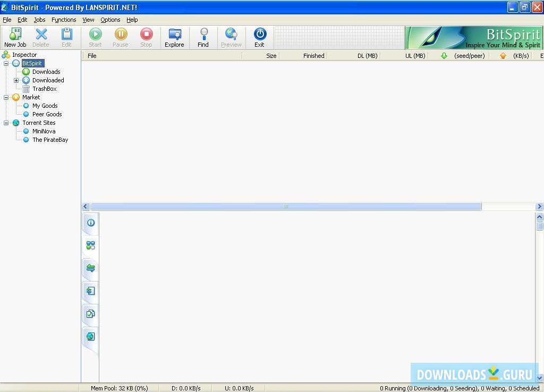Screen dimensions: 544x392
Task: Open the TrashBox item
Action: pyautogui.click(x=44, y=89)
